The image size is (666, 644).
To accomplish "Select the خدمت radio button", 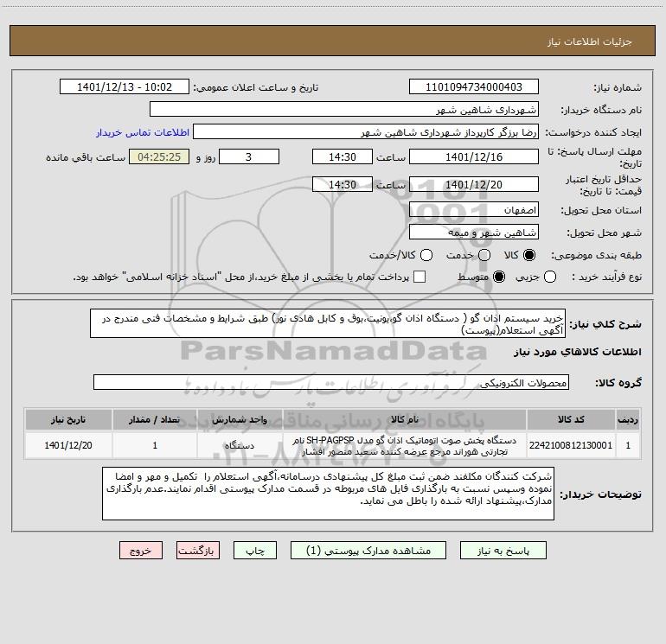I will [484, 255].
